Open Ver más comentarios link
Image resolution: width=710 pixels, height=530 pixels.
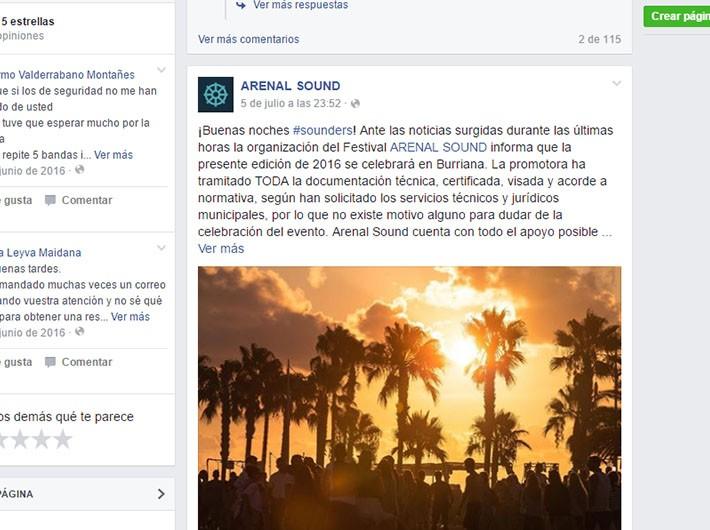pos(249,39)
